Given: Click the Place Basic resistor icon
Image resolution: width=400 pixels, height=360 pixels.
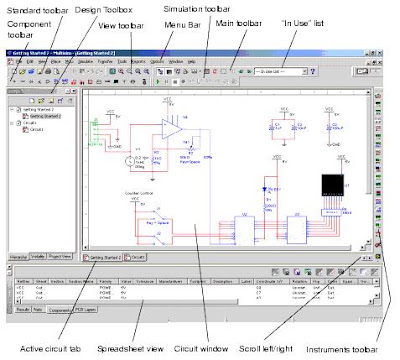Looking at the screenshot, I should click(23, 81).
